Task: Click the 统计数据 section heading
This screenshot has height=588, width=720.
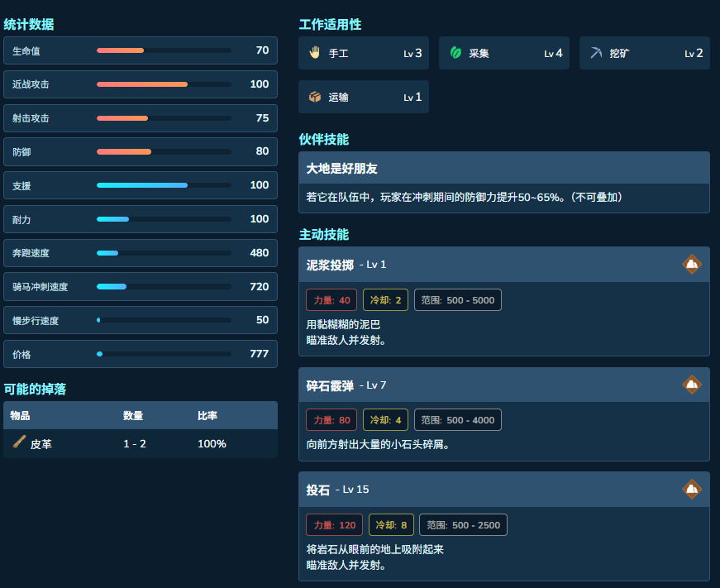Action: [29, 24]
